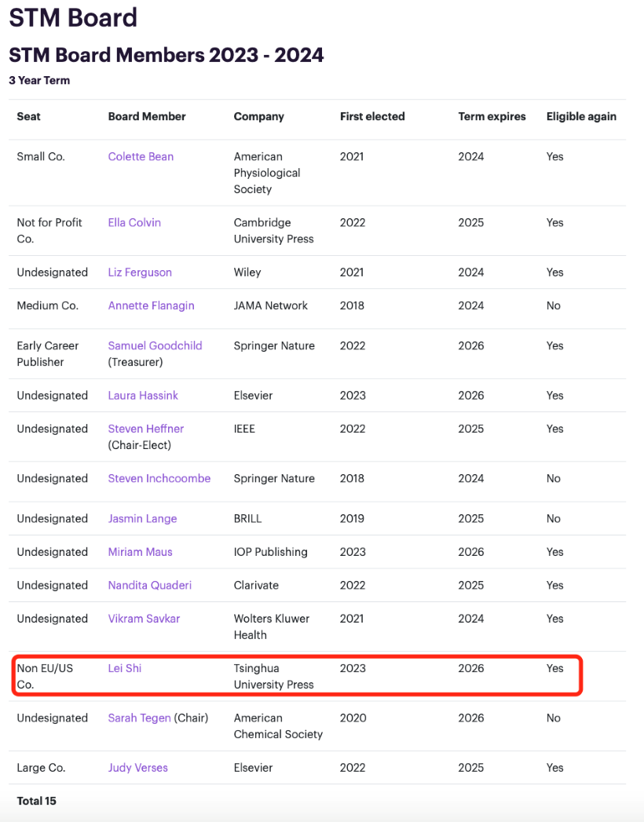Open Liz Ferguson's board member page
The height and width of the screenshot is (822, 644).
(x=140, y=272)
